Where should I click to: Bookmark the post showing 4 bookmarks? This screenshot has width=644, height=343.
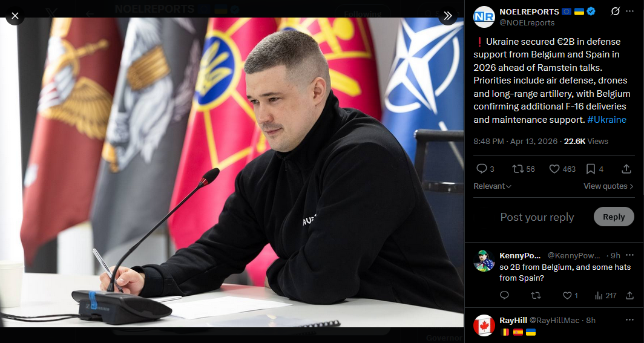click(x=595, y=169)
